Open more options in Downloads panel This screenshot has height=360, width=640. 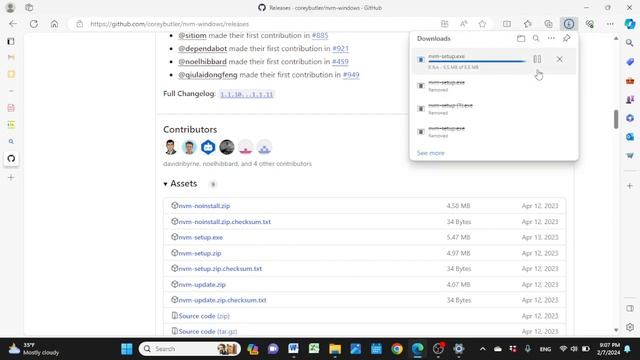551,38
